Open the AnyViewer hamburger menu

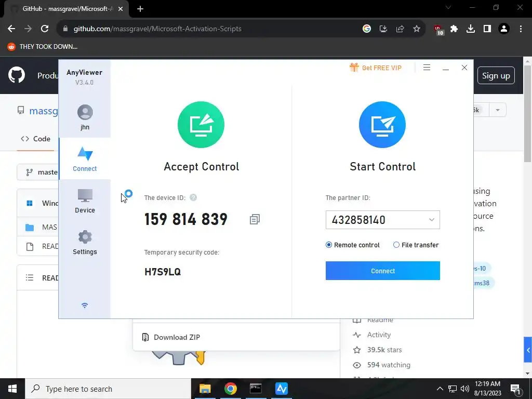point(427,68)
